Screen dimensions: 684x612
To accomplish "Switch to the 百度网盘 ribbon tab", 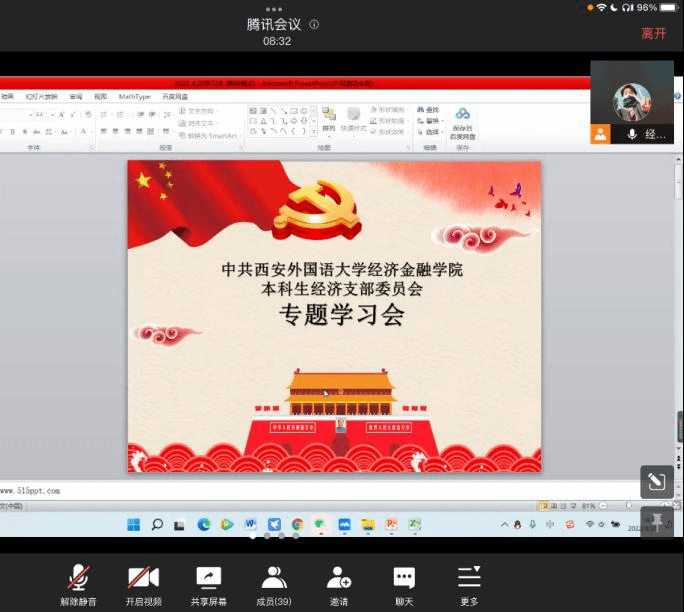I will click(x=173, y=97).
